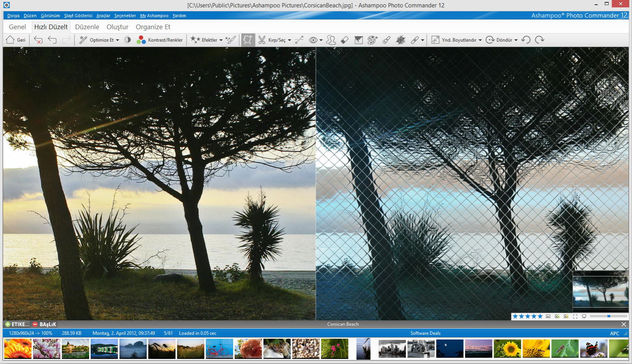Rotate image counter-clockwise with left arrow icon

[x=526, y=40]
